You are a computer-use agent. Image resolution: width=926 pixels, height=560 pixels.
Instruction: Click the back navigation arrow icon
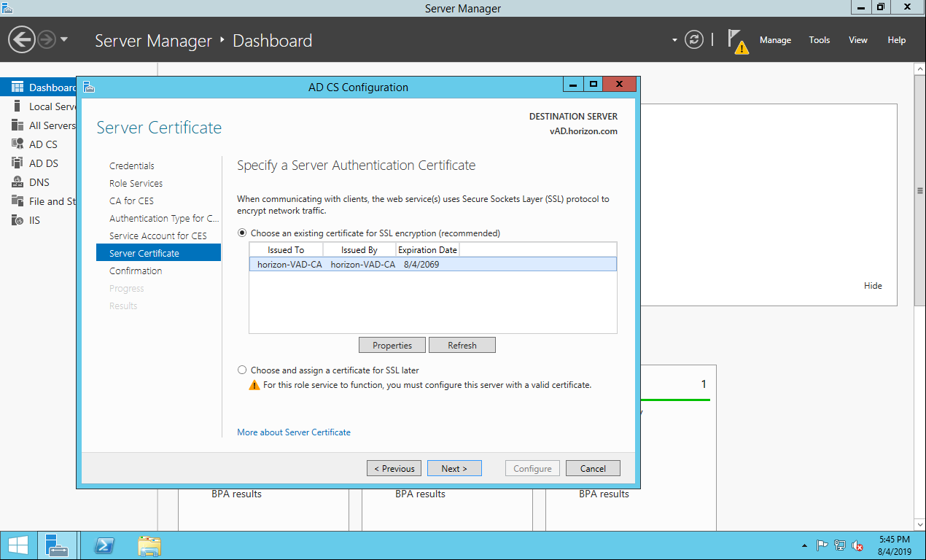(22, 39)
